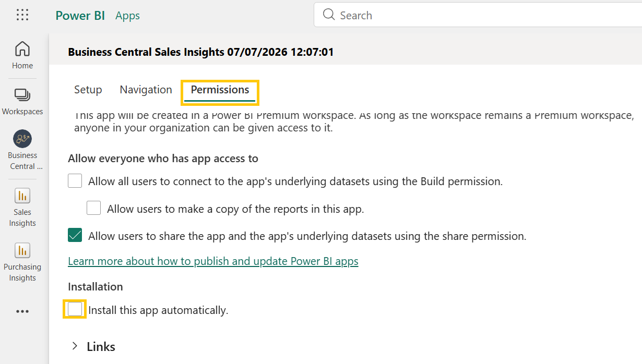Switch to the Navigation tab

(146, 90)
